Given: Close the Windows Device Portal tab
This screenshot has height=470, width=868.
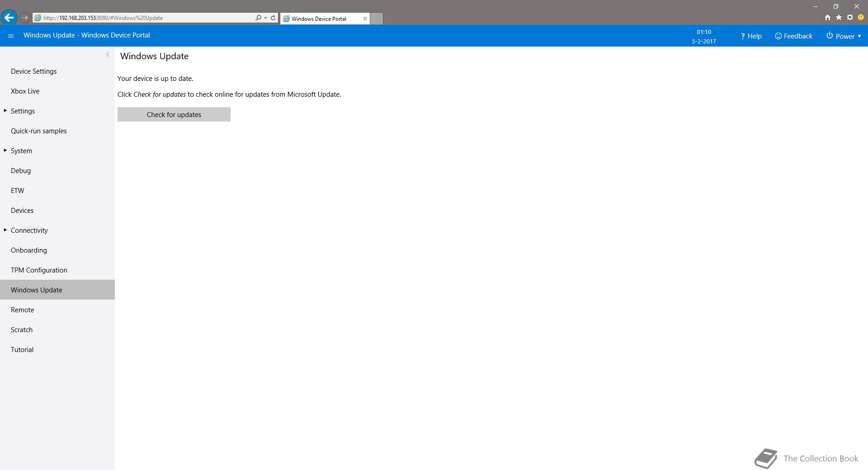Looking at the screenshot, I should [x=365, y=19].
